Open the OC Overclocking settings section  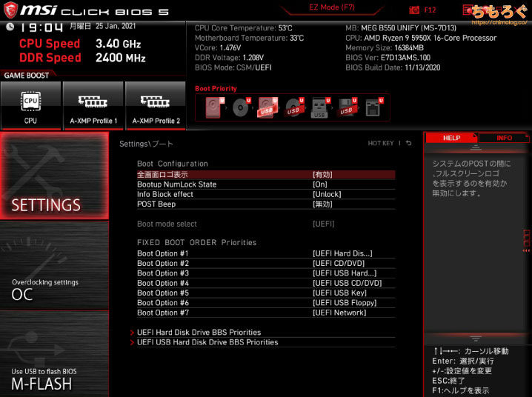point(54,265)
